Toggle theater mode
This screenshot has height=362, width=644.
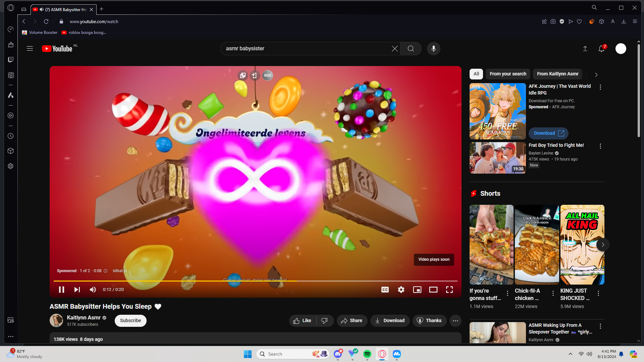[x=433, y=290]
